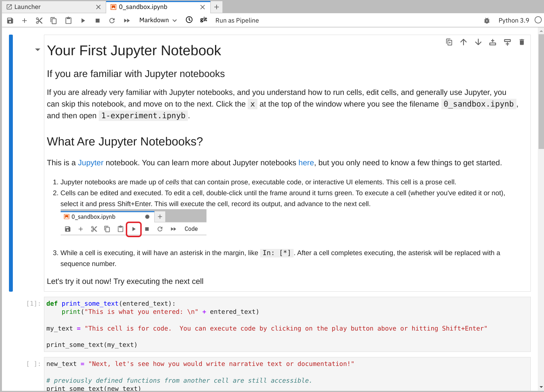Open the Jupyter hyperlink
Viewport: 544px width, 392px height.
coord(91,163)
